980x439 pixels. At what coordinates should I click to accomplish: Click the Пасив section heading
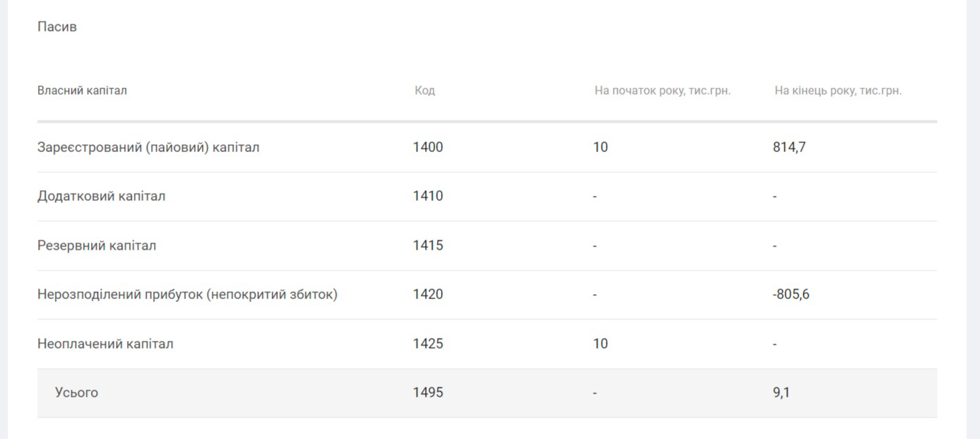coord(57,27)
